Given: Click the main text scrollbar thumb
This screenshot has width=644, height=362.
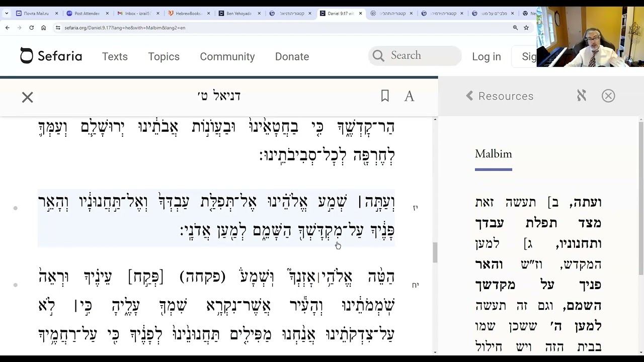Looking at the screenshot, I should click(x=435, y=252).
